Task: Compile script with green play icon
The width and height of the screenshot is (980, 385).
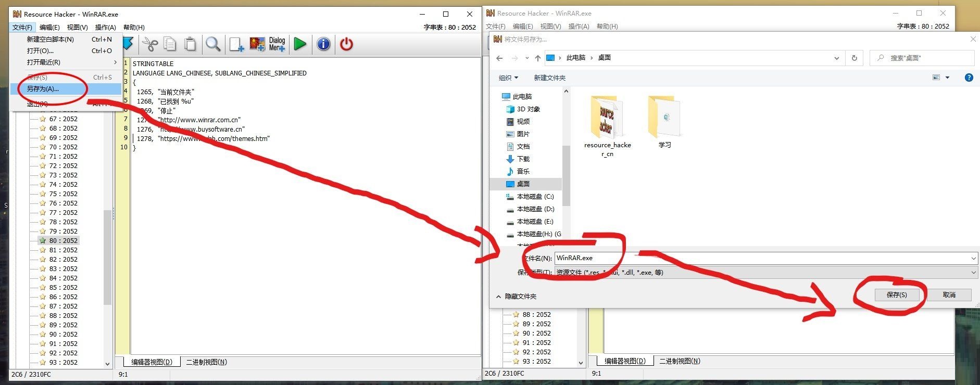Action: pos(300,44)
